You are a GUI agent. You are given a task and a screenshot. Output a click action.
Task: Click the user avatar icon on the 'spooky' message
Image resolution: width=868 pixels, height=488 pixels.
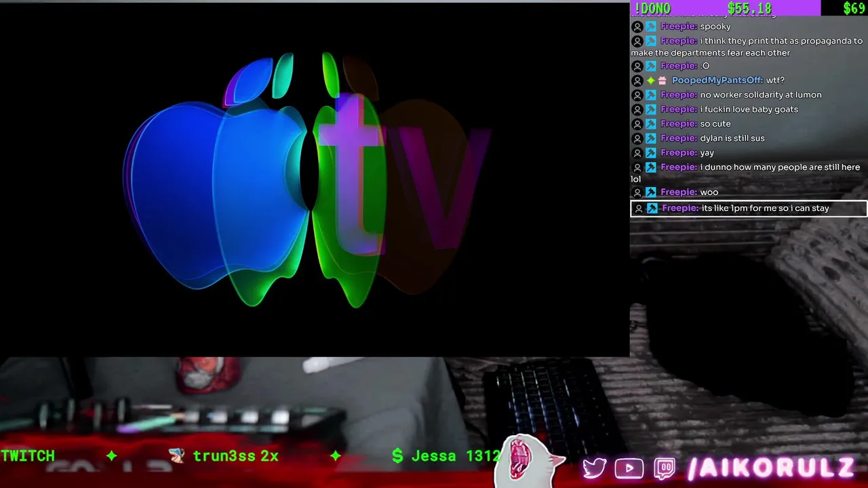(x=637, y=27)
